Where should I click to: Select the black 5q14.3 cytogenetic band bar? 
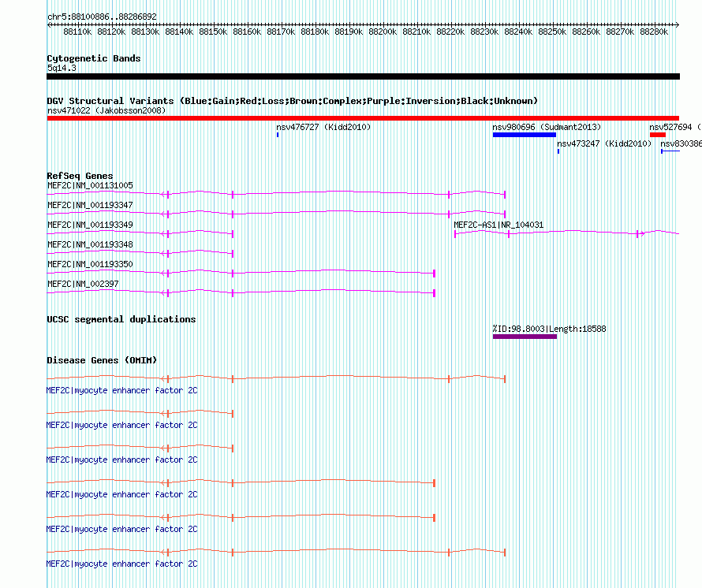click(x=363, y=76)
